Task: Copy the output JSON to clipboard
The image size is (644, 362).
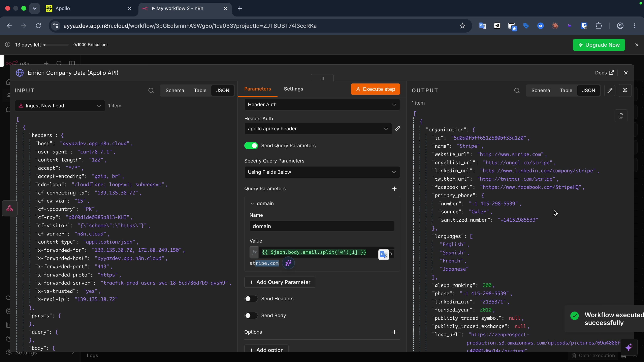Action: coord(621,116)
